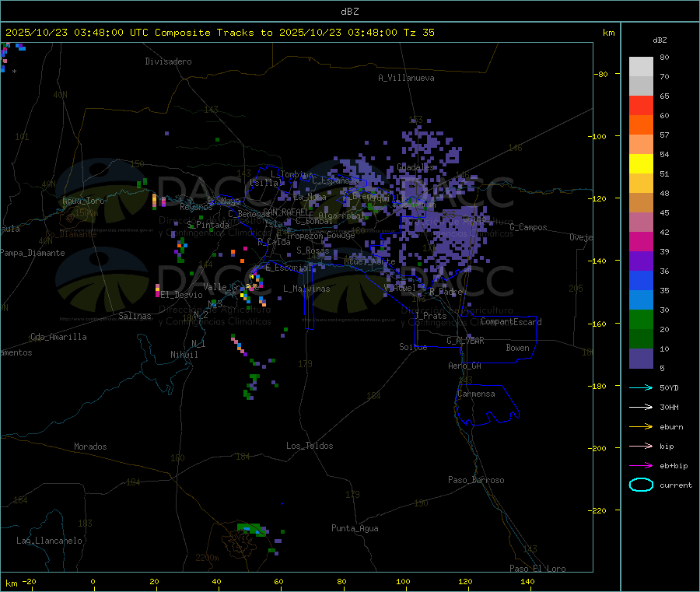Click the Agua_Toro map label

(x=83, y=201)
